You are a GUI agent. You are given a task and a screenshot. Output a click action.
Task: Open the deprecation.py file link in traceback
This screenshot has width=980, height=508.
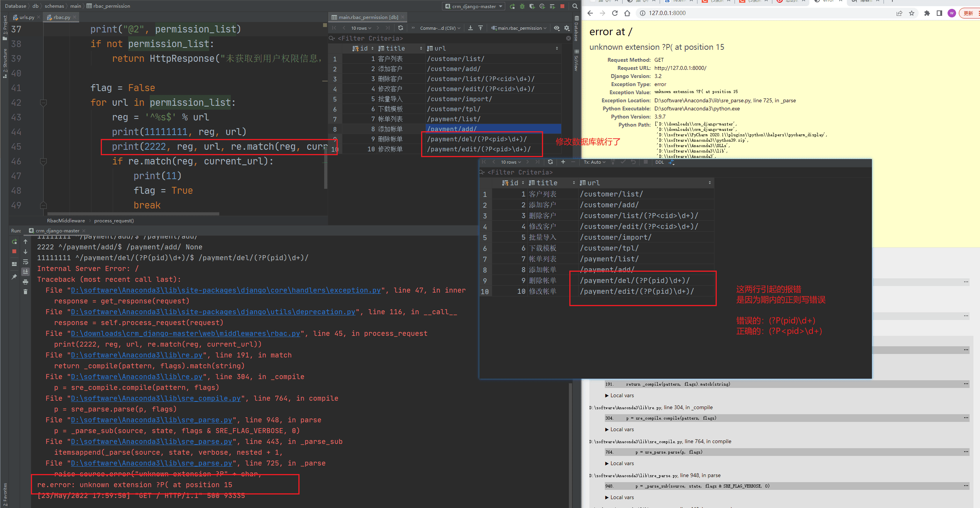pyautogui.click(x=213, y=312)
